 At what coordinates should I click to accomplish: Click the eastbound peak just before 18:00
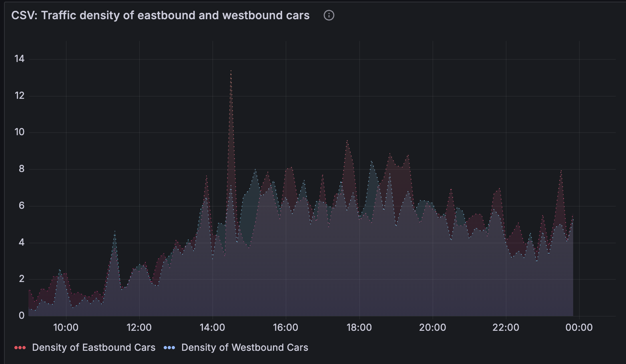pos(347,141)
